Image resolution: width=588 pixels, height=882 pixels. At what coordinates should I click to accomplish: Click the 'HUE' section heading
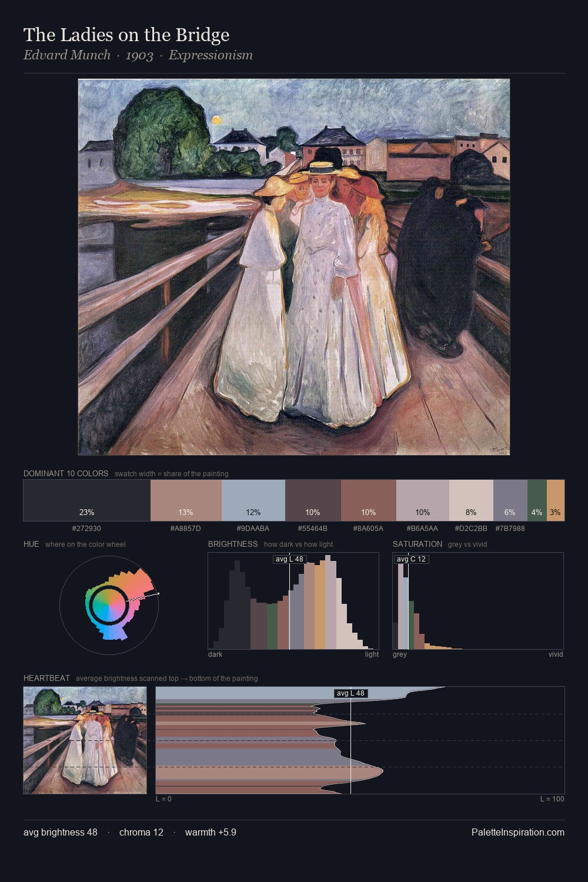coord(31,544)
